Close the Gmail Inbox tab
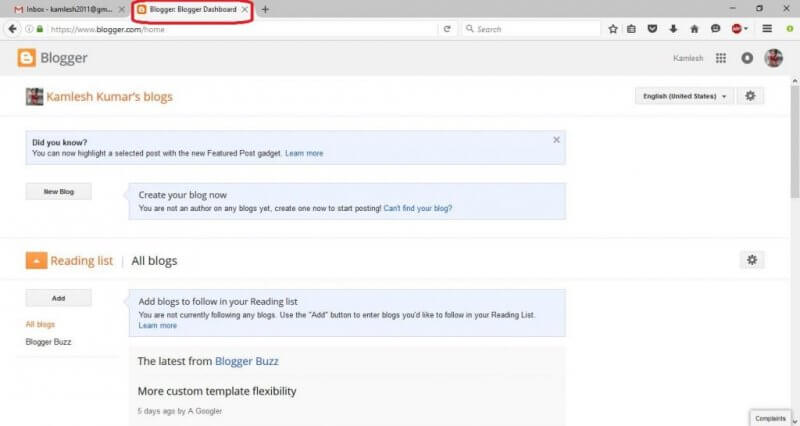800x426 pixels. click(x=121, y=9)
